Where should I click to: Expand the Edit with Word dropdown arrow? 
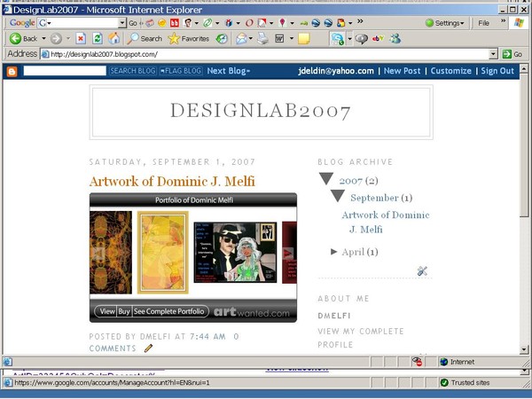pyautogui.click(x=292, y=39)
